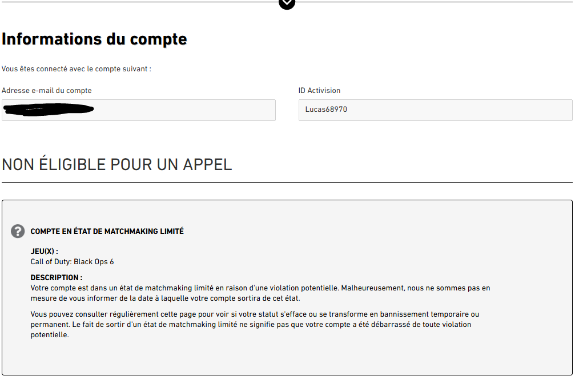This screenshot has width=583, height=392.
Task: Click paragraph starting 'Votre compte est dans un état'
Action: (260, 293)
